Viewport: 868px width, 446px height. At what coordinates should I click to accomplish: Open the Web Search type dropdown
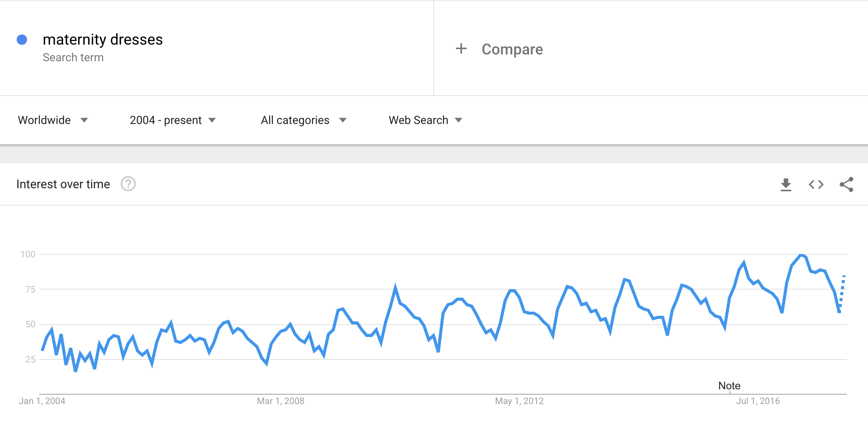[x=425, y=120]
